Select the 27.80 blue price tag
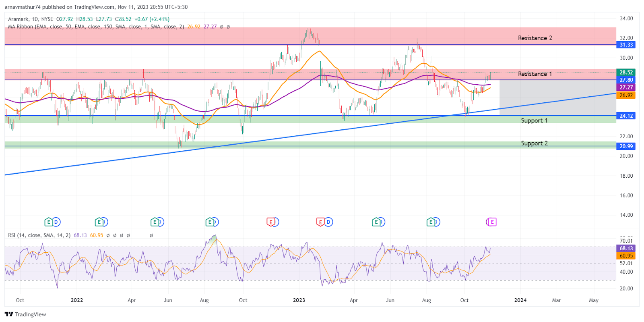 (626, 80)
